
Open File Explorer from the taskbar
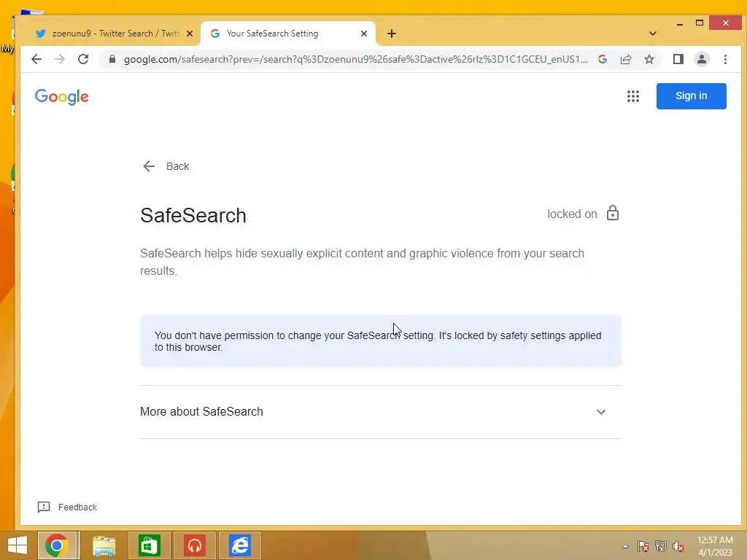tap(104, 545)
